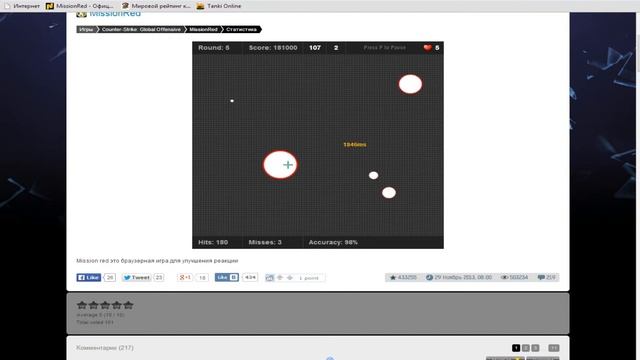Click the speech bubble comments count icon
This screenshot has height=360, width=640.
point(541,278)
